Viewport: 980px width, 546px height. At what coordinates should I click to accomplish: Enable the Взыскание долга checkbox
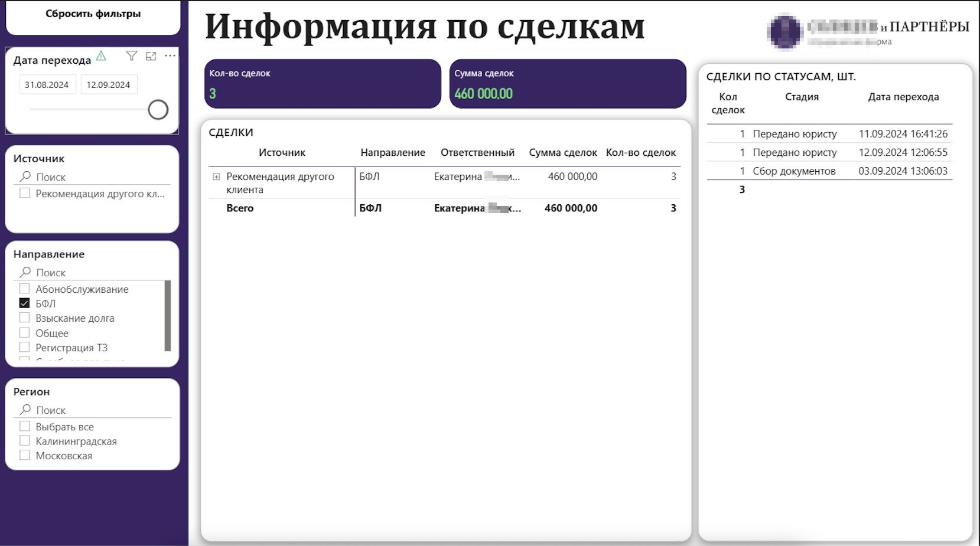24,318
